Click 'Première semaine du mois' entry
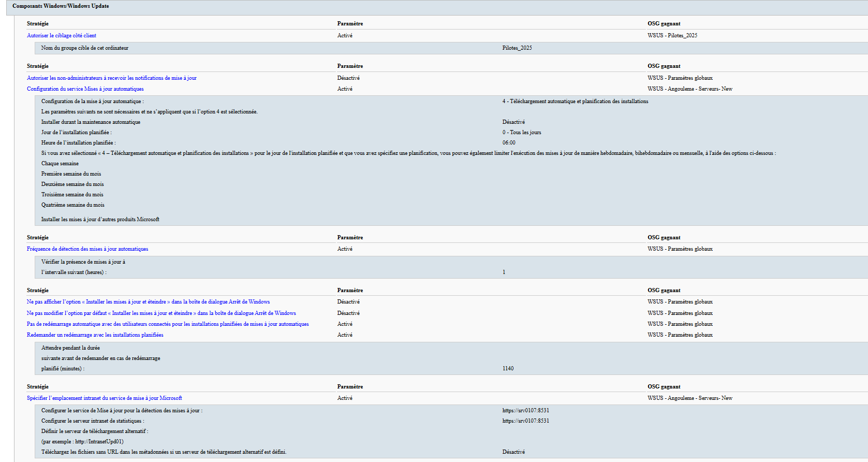 click(x=71, y=174)
